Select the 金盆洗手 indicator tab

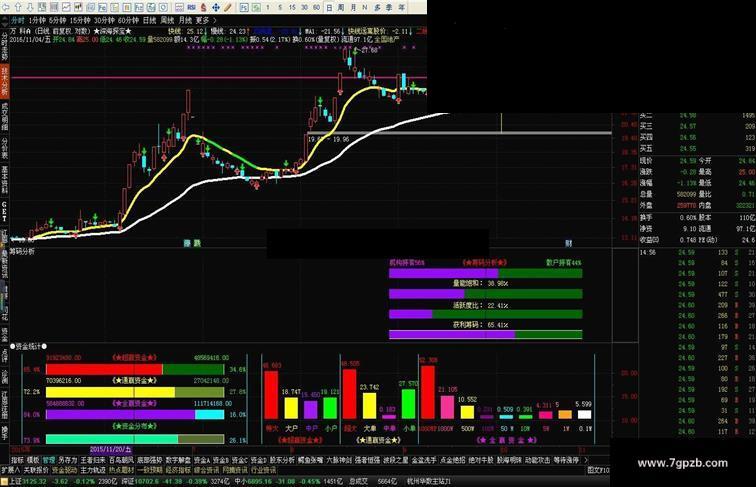424,460
